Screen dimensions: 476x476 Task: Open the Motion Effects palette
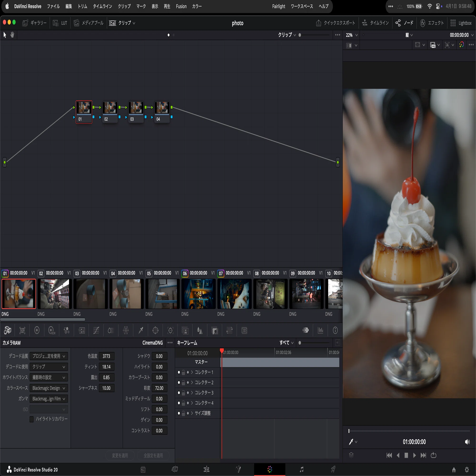pos(81,330)
